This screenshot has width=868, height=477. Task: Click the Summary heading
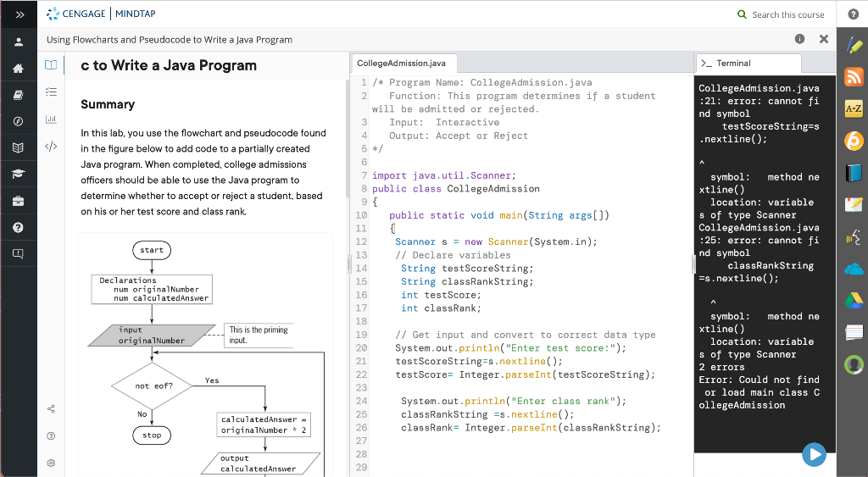(x=108, y=104)
